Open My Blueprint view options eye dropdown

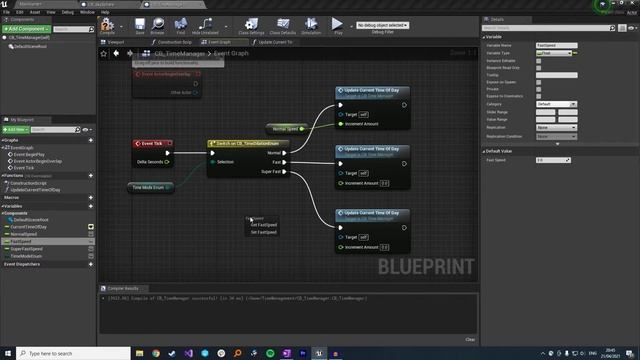click(87, 130)
